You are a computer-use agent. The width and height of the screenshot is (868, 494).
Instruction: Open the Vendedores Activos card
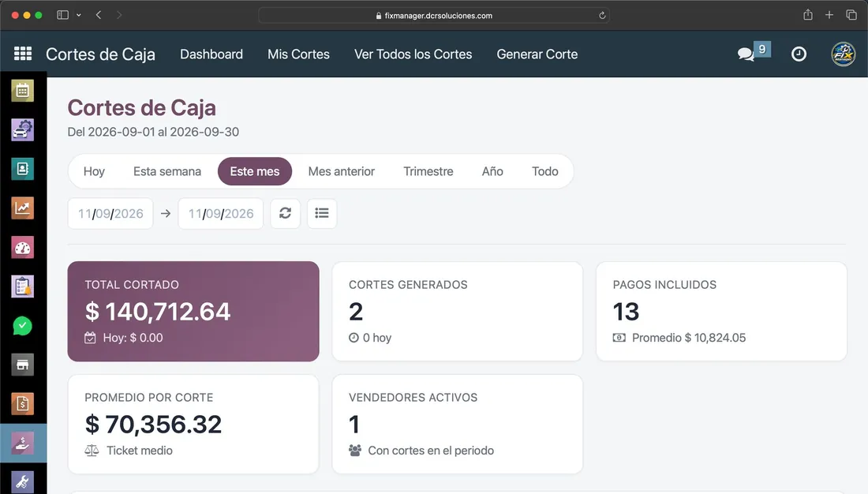[x=457, y=425]
